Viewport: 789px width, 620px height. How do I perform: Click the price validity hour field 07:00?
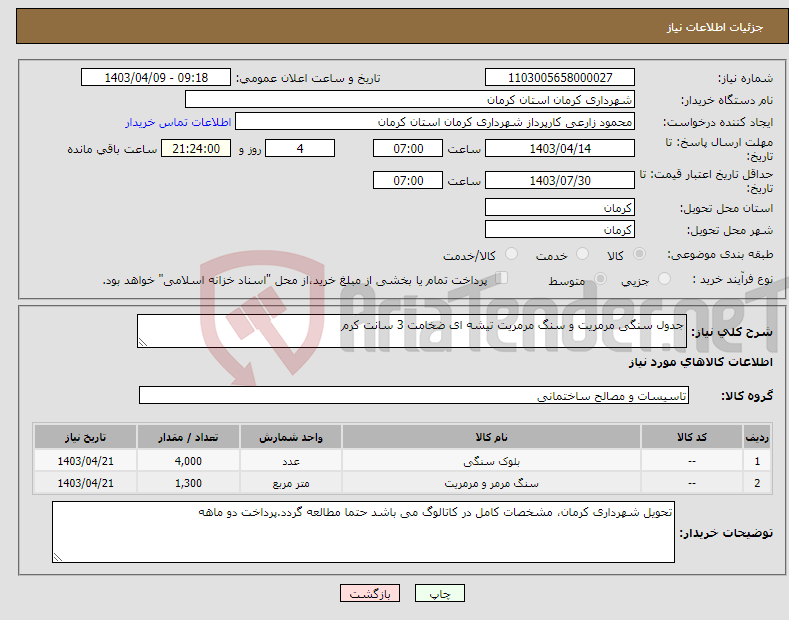(x=408, y=180)
